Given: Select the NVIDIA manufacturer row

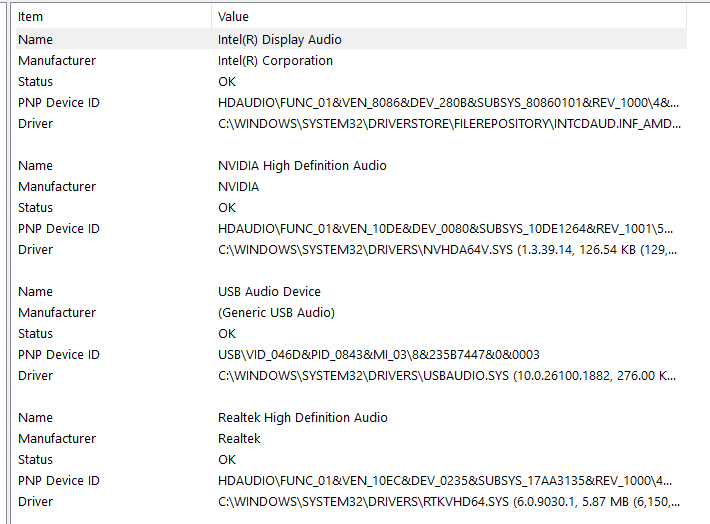Looking at the screenshot, I should [351, 187].
